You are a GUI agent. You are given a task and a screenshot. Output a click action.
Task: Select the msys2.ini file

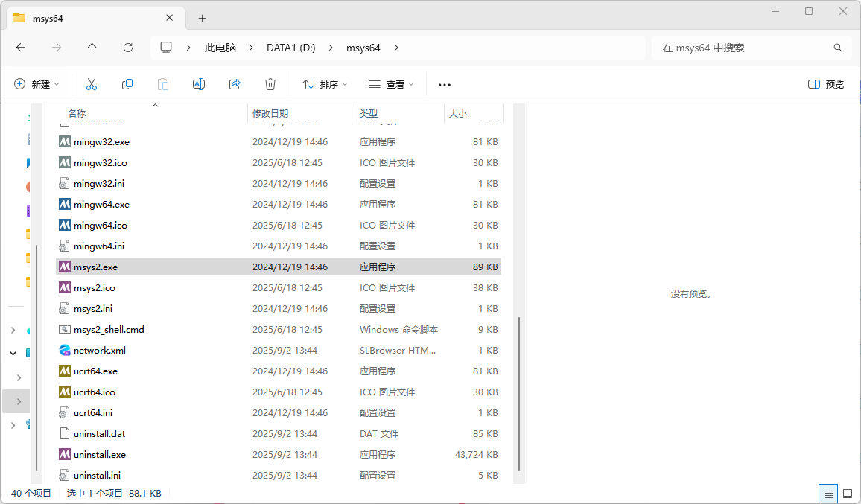93,308
